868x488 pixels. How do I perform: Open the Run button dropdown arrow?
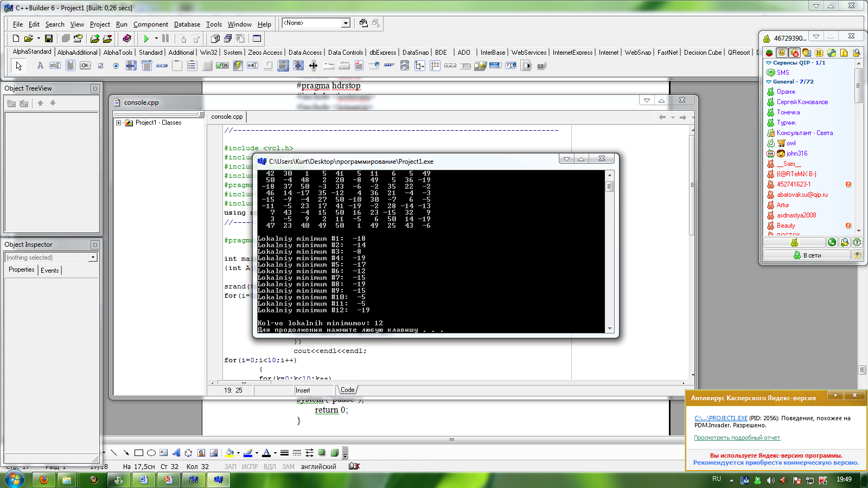(156, 38)
